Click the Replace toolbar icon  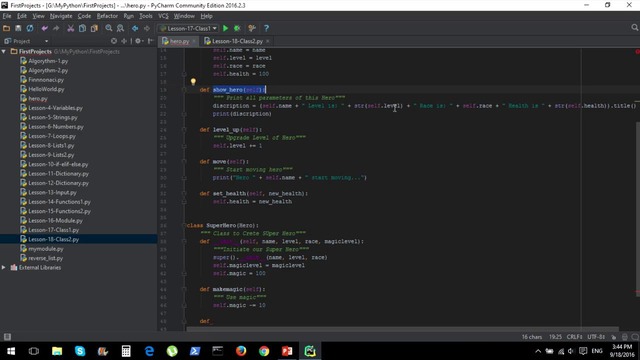pos(120,28)
